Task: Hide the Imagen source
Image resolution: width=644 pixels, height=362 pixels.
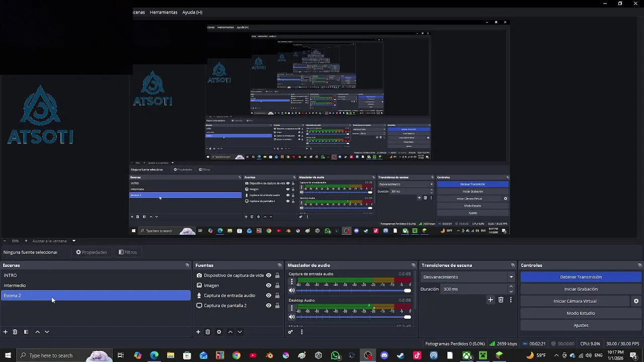Action: (269, 286)
